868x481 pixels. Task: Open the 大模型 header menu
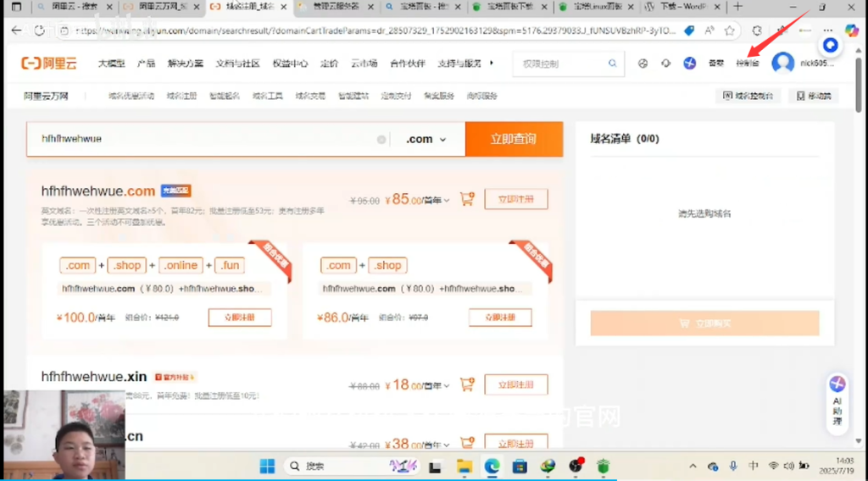pyautogui.click(x=111, y=64)
